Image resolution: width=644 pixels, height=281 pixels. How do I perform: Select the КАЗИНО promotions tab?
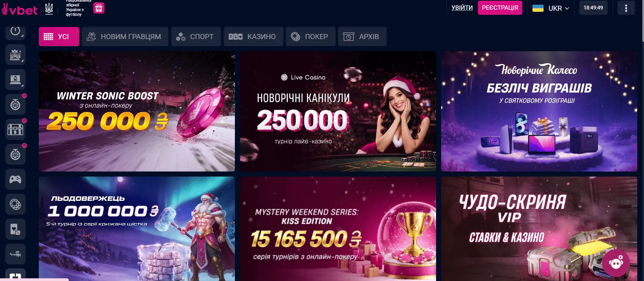pos(253,36)
